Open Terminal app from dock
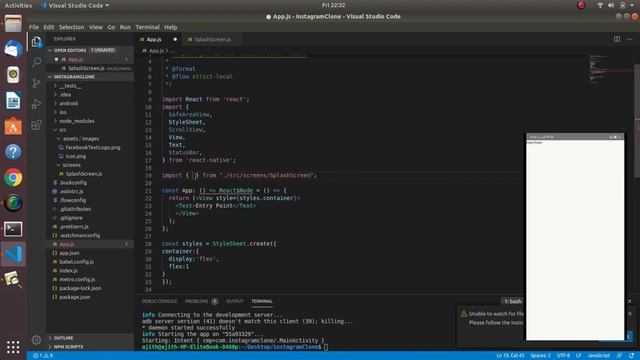 point(13,229)
